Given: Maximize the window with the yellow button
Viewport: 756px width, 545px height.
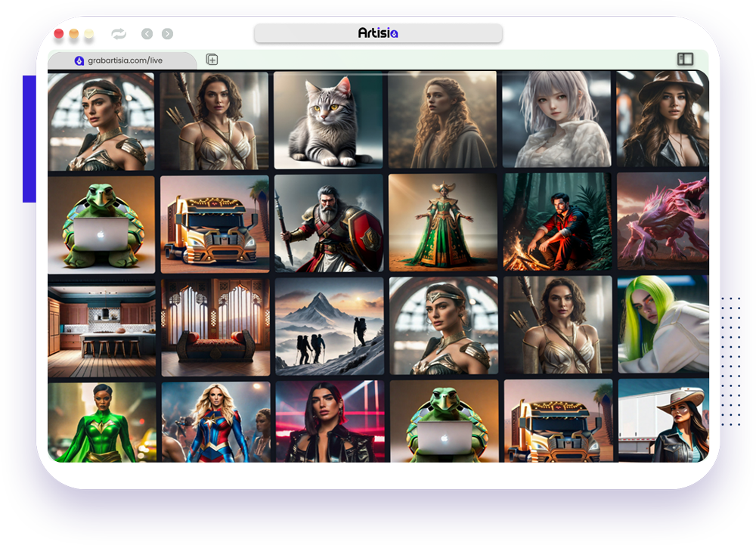Looking at the screenshot, I should click(x=88, y=34).
